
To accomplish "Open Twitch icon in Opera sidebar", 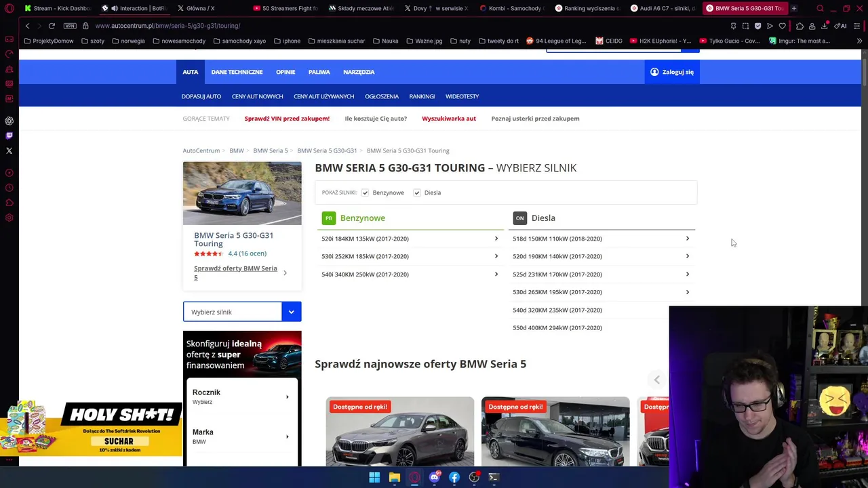I will tap(9, 136).
